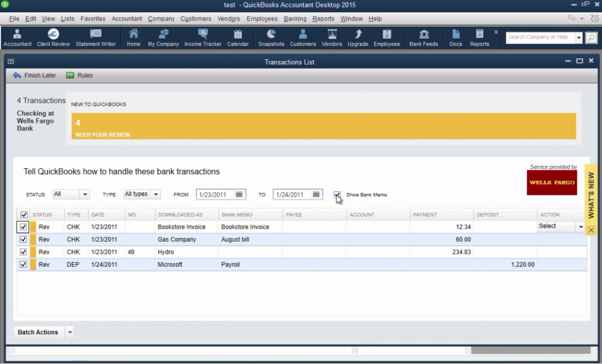Open Client Review tool

click(x=53, y=37)
